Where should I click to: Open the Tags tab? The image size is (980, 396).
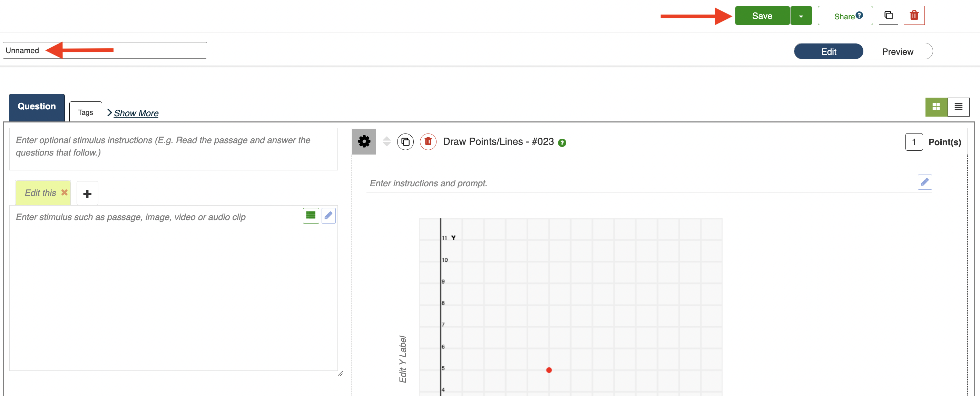(x=85, y=112)
